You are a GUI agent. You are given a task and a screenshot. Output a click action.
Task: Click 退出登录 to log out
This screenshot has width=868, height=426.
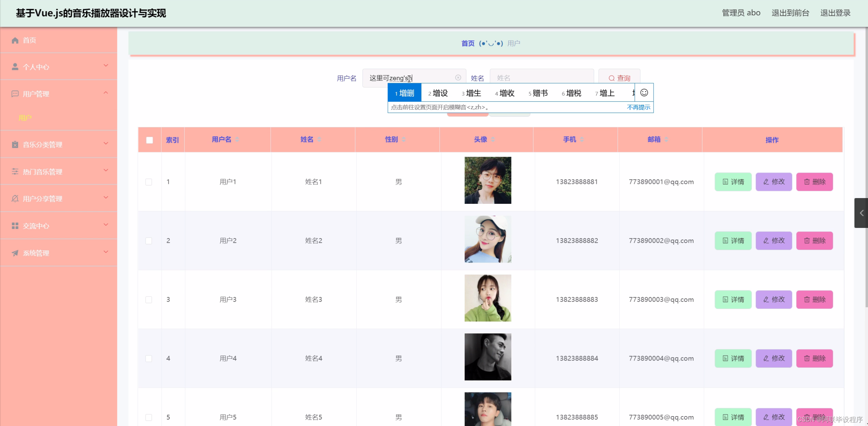click(x=835, y=13)
